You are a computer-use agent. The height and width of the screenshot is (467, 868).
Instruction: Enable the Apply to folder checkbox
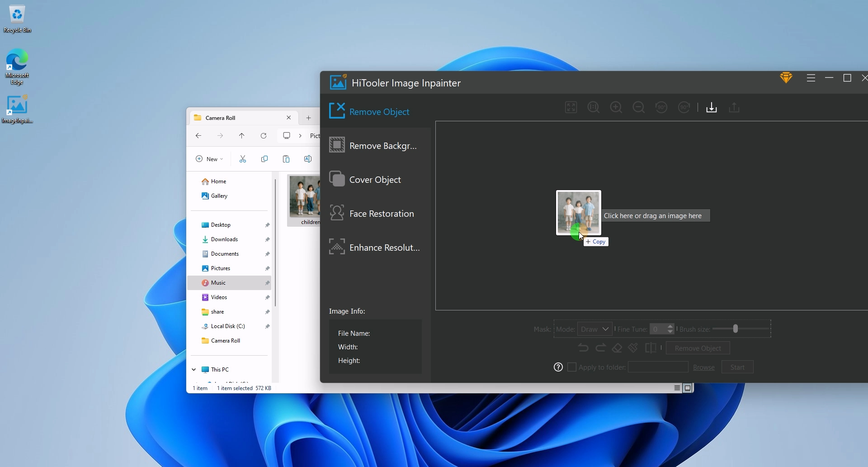(x=572, y=367)
